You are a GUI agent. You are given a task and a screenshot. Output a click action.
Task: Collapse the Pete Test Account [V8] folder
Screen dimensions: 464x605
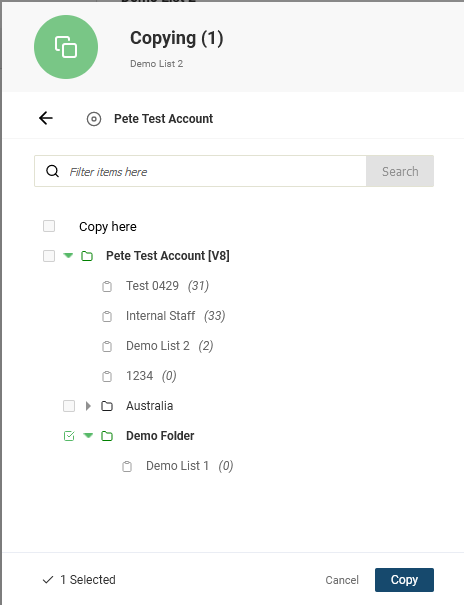click(68, 255)
